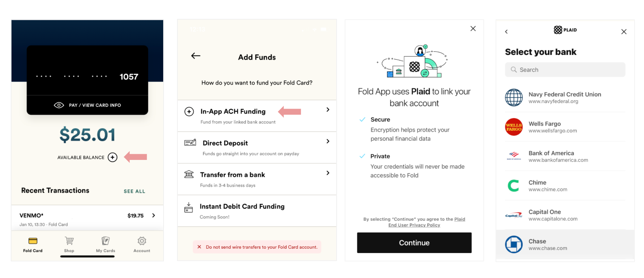The image size is (644, 278).
Task: Open the My Cards tab
Action: (105, 245)
